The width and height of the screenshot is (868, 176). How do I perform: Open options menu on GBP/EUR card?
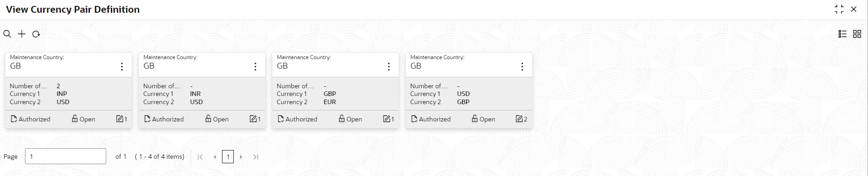pyautogui.click(x=389, y=66)
